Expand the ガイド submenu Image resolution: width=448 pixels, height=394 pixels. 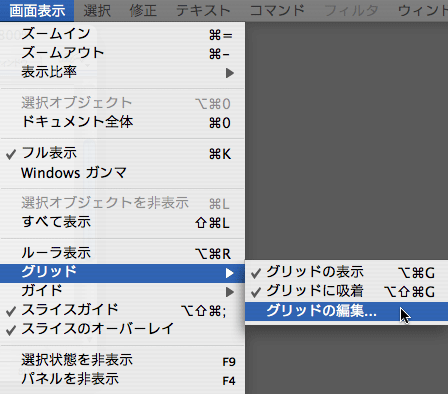122,291
